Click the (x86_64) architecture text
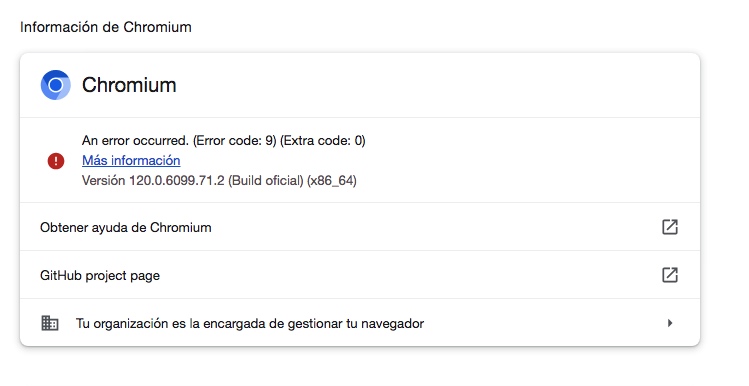 (x=332, y=181)
